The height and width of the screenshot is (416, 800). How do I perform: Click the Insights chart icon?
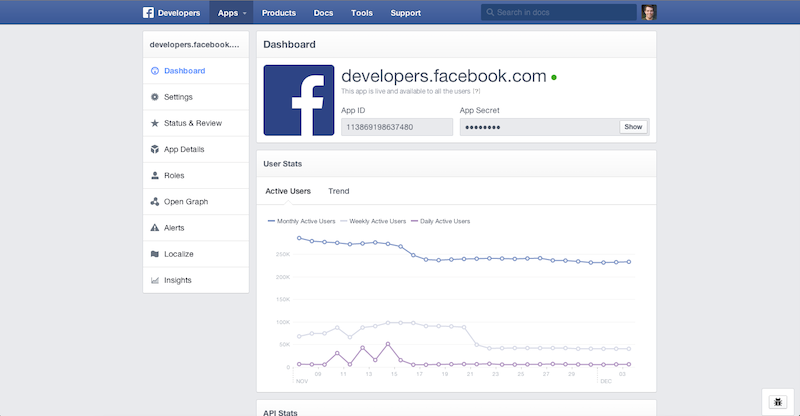coord(155,280)
